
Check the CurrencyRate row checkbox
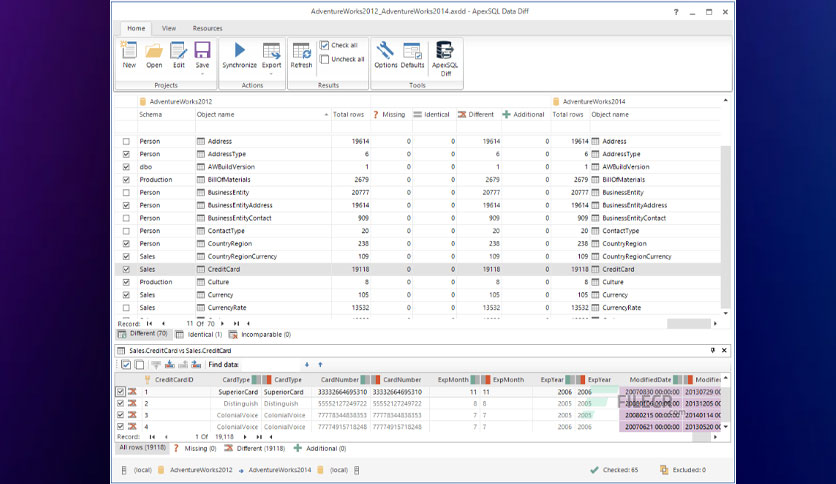point(126,308)
